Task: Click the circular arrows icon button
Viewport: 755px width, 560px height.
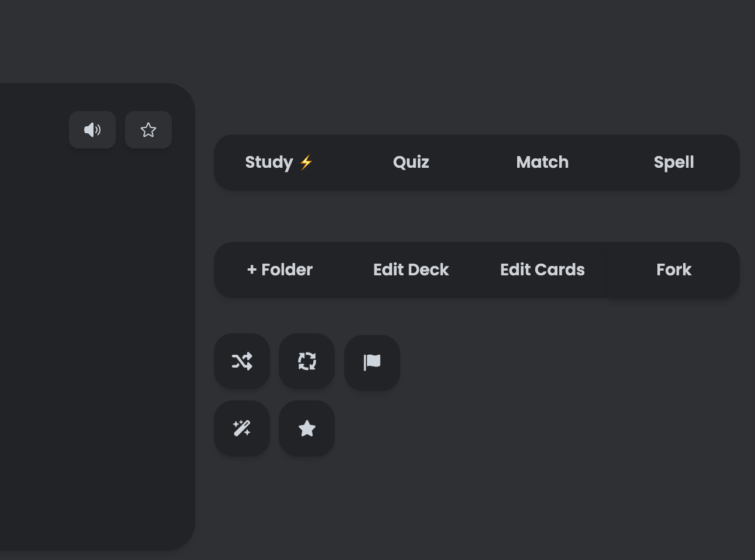Action: [x=307, y=361]
